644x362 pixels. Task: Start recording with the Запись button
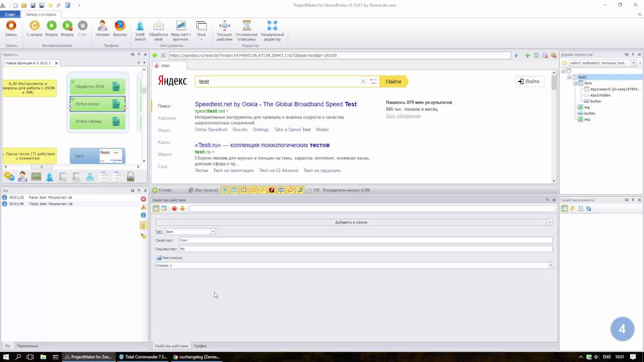click(x=11, y=29)
